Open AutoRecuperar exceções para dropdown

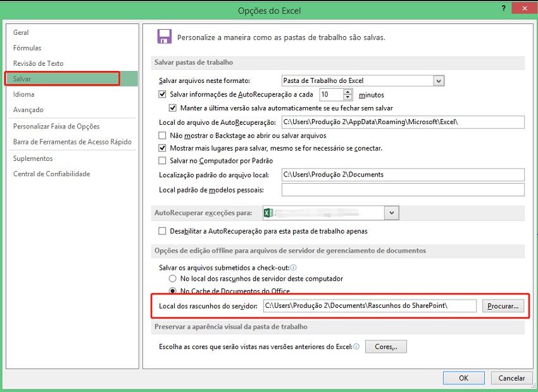pyautogui.click(x=392, y=213)
